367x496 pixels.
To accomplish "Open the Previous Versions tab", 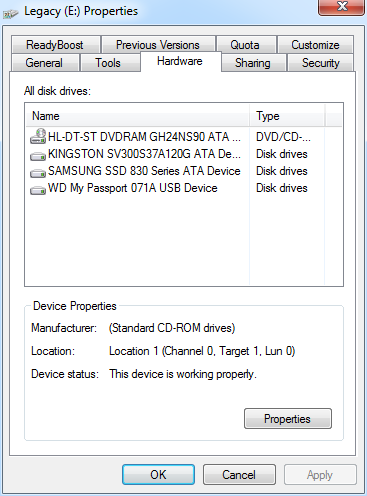I will click(158, 44).
